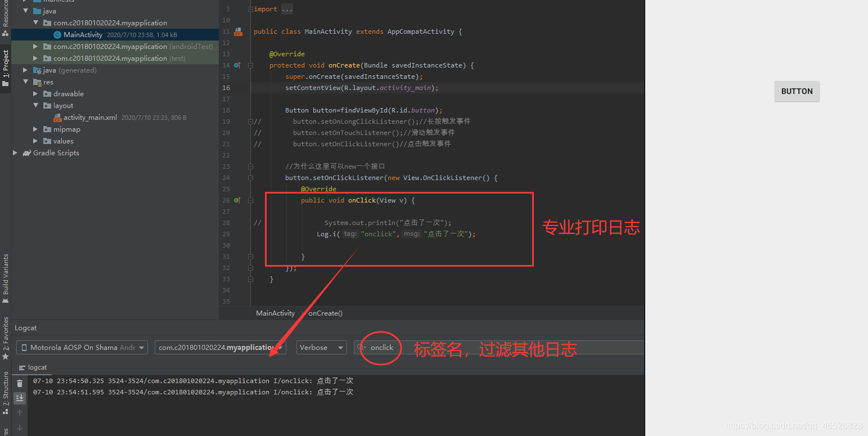Click line number 24 in the gutter
The image size is (868, 436).
(226, 178)
